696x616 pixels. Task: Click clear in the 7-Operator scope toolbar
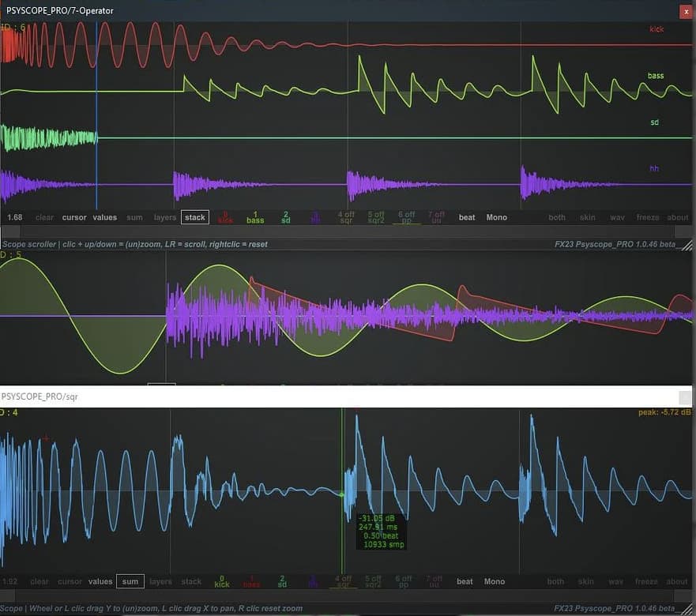click(x=44, y=217)
